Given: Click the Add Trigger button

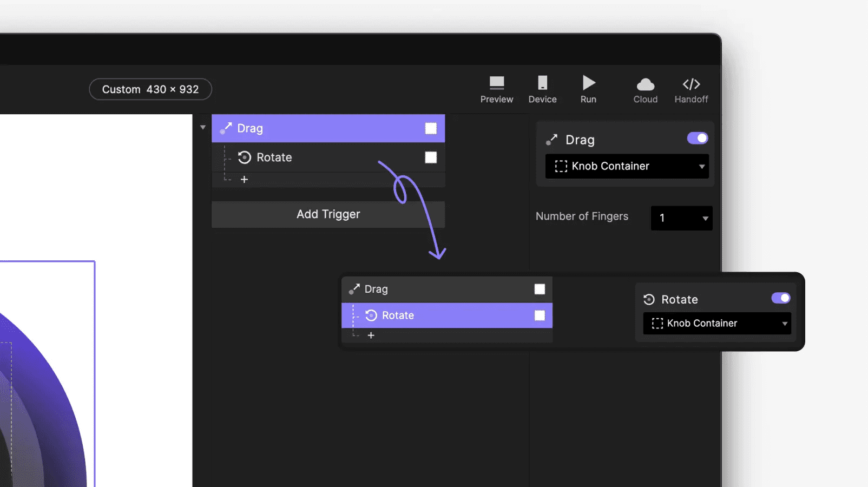Looking at the screenshot, I should click(328, 214).
